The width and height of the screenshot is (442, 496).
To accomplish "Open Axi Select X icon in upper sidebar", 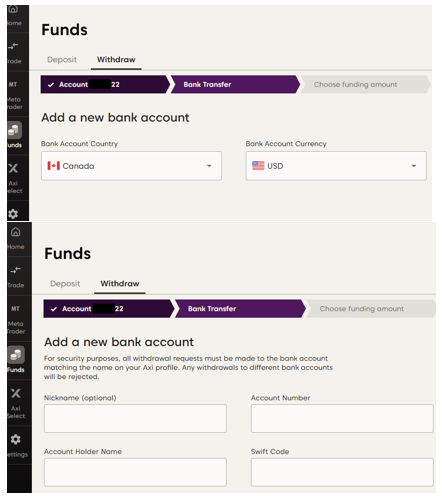I will pyautogui.click(x=13, y=168).
